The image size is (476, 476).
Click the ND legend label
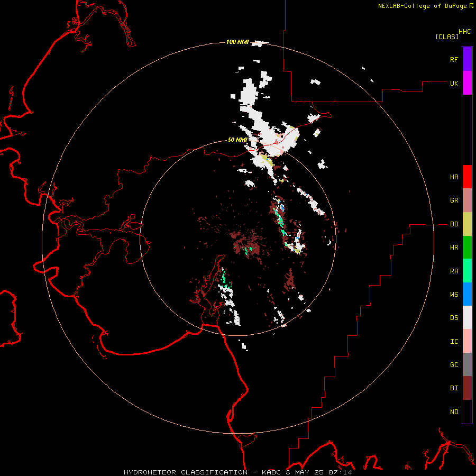pos(454,412)
